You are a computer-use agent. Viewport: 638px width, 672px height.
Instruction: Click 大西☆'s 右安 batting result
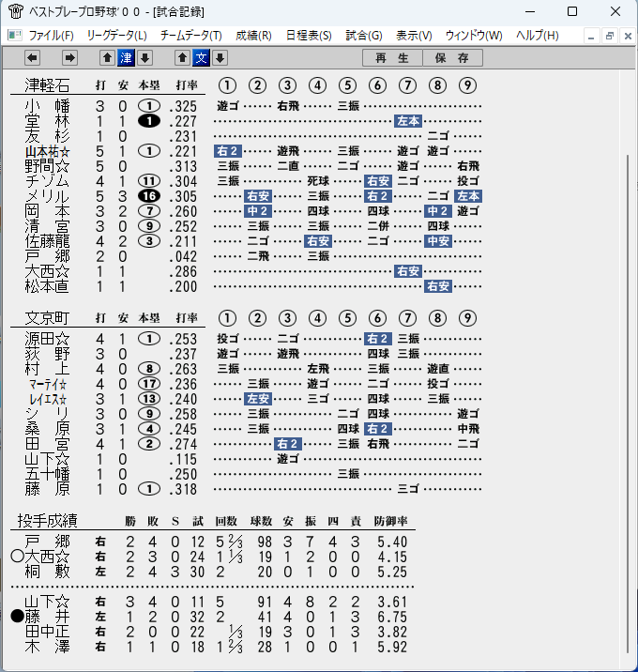(408, 271)
